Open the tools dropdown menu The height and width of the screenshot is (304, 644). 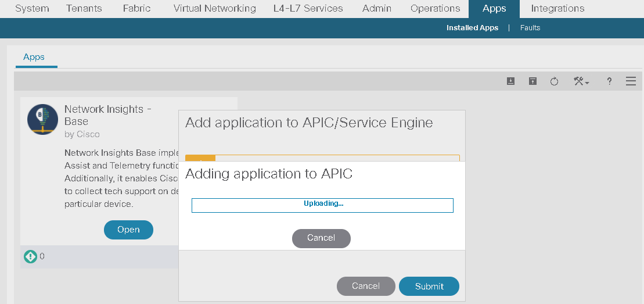click(x=581, y=81)
